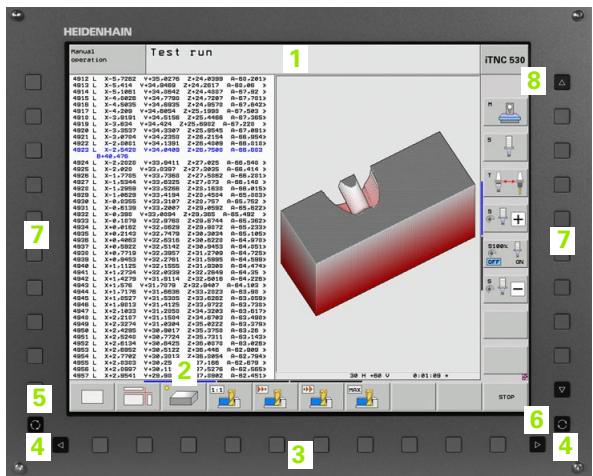Select the M machine function icon

point(506,113)
